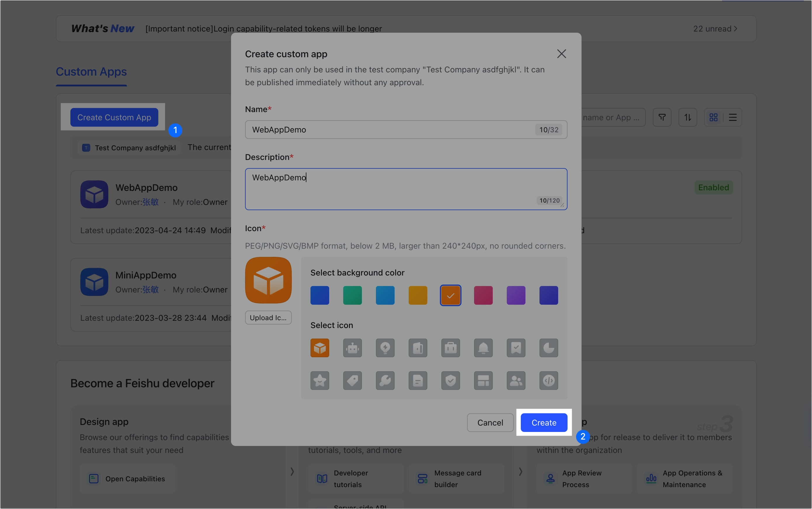This screenshot has width=812, height=509.
Task: Click the Create Custom App button
Action: [x=114, y=118]
